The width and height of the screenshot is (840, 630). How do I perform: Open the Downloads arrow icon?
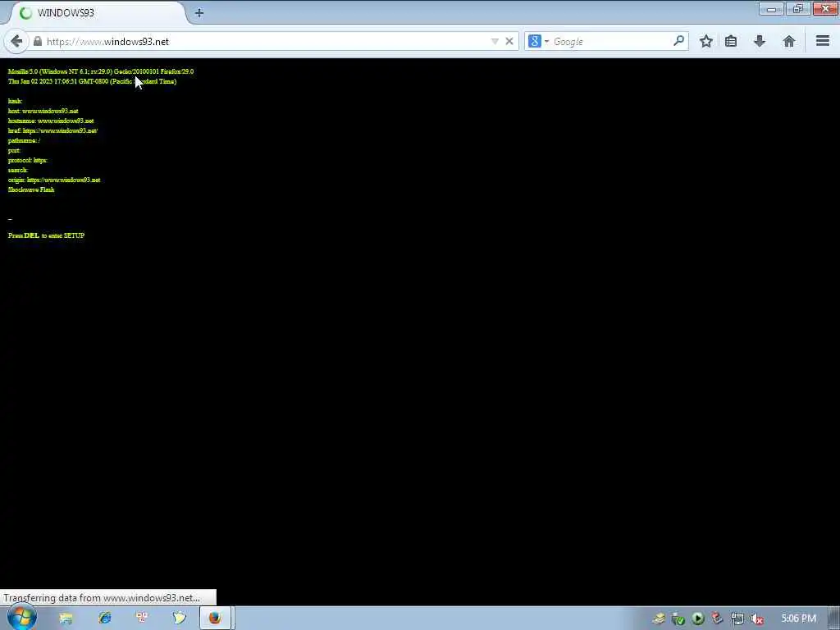coord(759,41)
